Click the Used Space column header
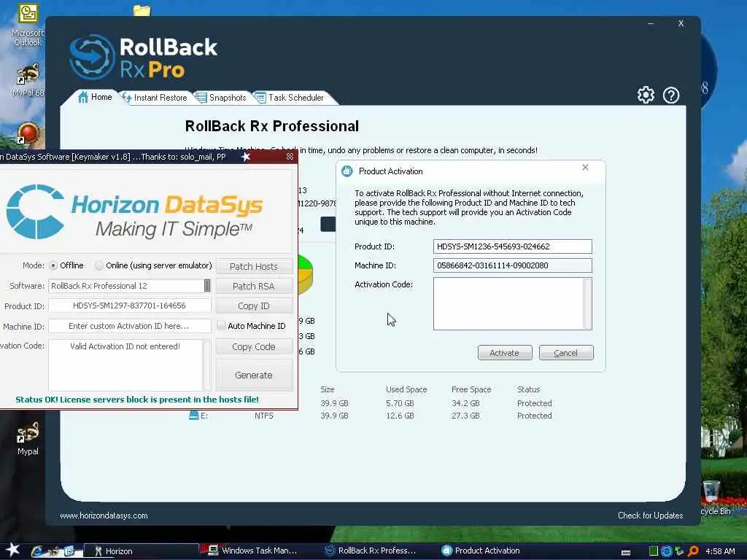Viewport: 747px width, 560px height. (x=406, y=389)
